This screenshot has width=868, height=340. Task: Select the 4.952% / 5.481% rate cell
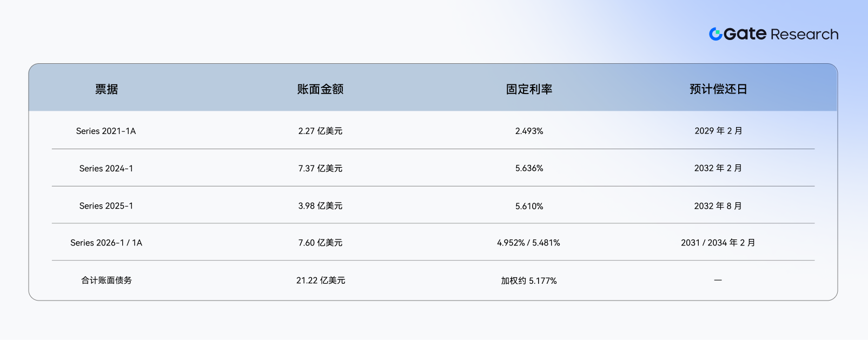[528, 243]
